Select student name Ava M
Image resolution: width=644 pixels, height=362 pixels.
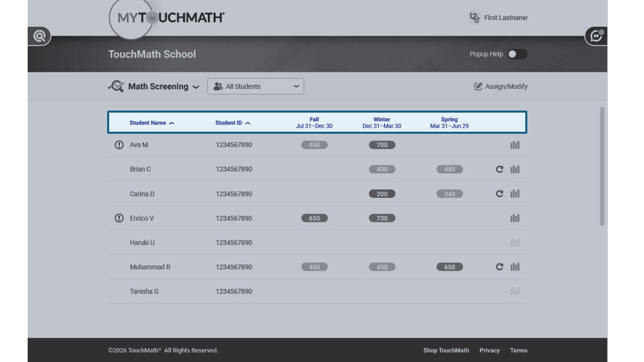tap(139, 145)
